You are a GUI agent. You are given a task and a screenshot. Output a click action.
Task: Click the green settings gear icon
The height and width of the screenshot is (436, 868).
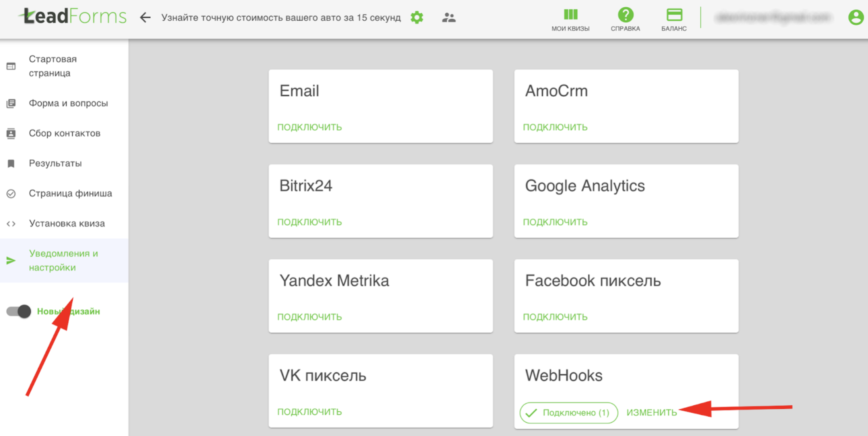click(x=417, y=18)
